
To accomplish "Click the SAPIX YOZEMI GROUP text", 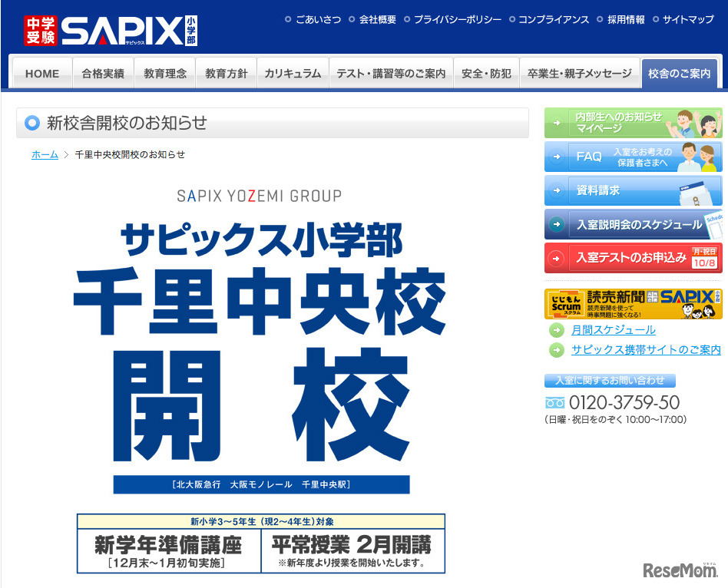I will point(260,196).
